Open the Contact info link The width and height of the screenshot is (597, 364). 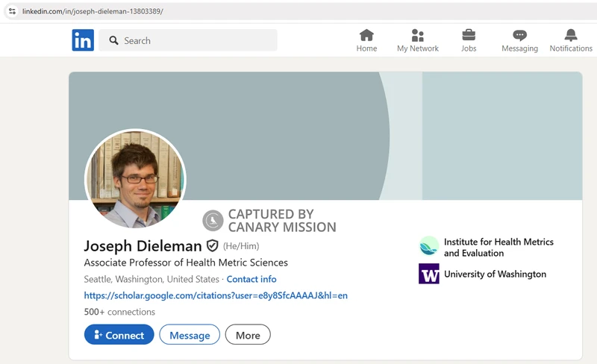[x=251, y=279]
